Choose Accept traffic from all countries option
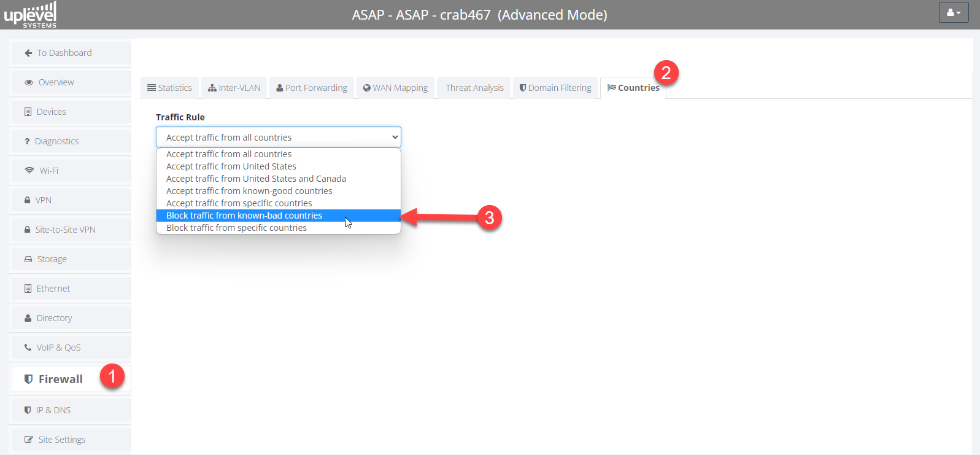 279,154
